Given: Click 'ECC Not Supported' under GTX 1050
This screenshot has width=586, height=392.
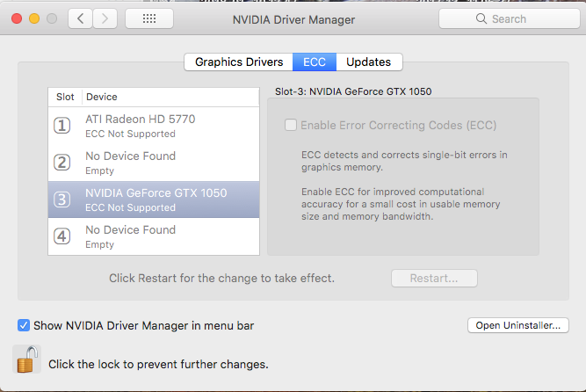Looking at the screenshot, I should tap(130, 207).
